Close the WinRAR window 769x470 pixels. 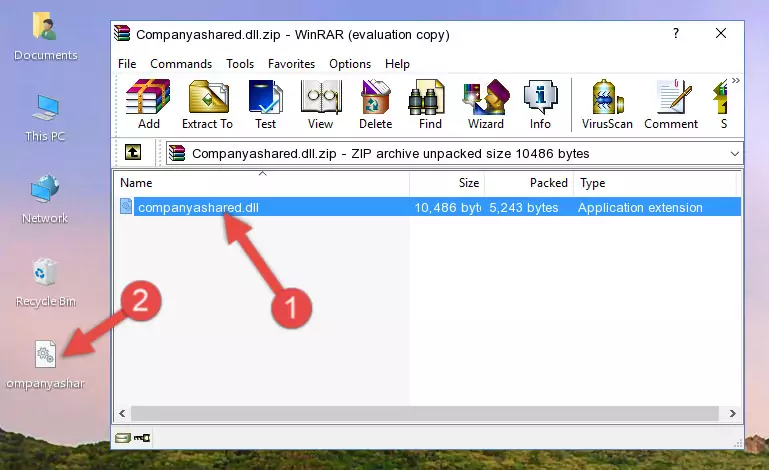[x=721, y=33]
